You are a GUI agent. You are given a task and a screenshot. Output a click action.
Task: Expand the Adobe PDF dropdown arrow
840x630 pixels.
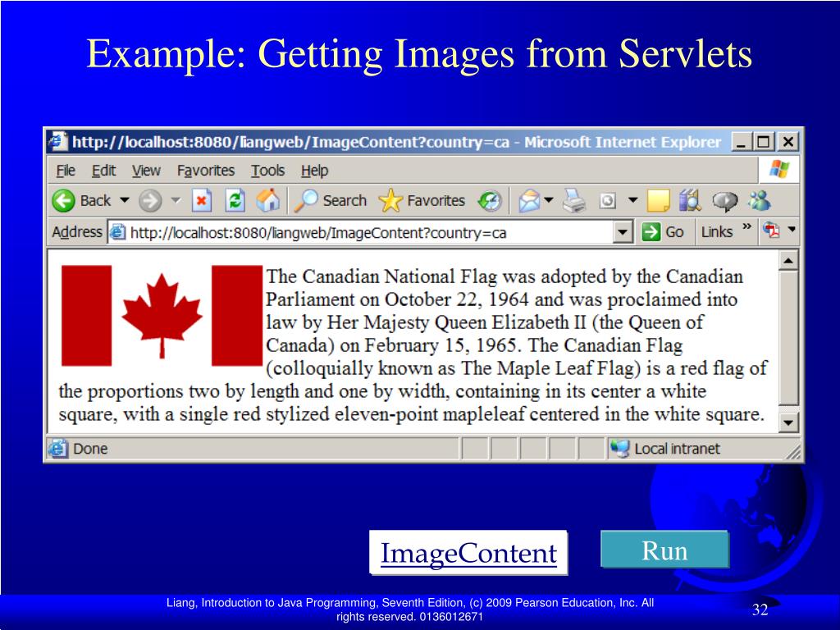pyautogui.click(x=792, y=230)
